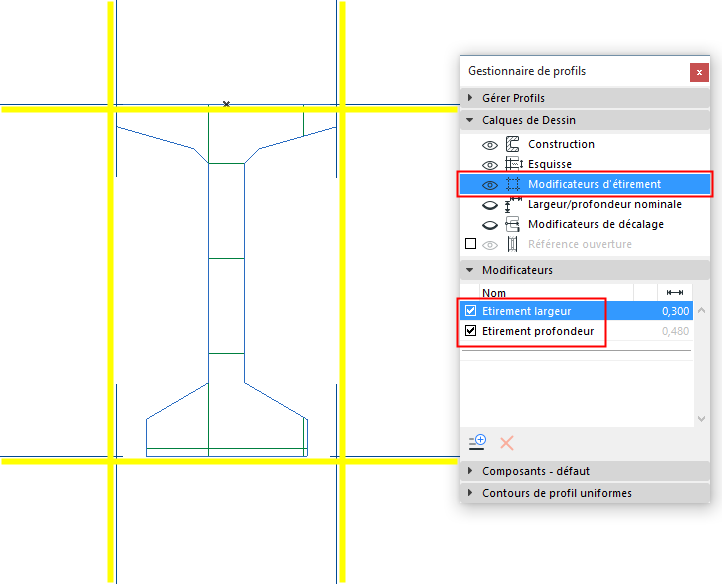This screenshot has width=722, height=584.
Task: Add a new modifier with plus icon
Action: (477, 442)
